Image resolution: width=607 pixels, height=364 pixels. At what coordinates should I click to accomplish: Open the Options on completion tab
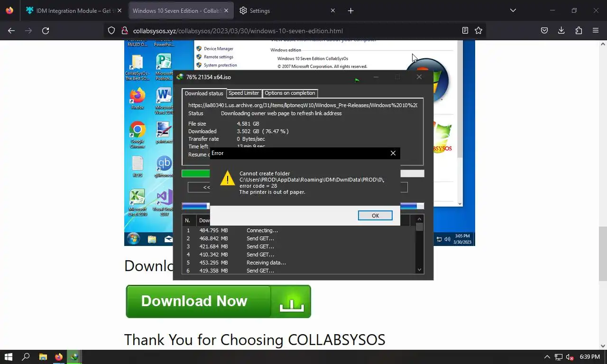290,93
